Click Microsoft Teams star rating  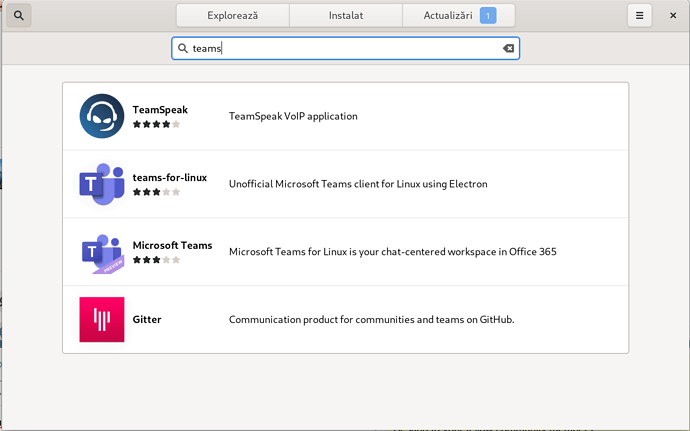(x=156, y=260)
